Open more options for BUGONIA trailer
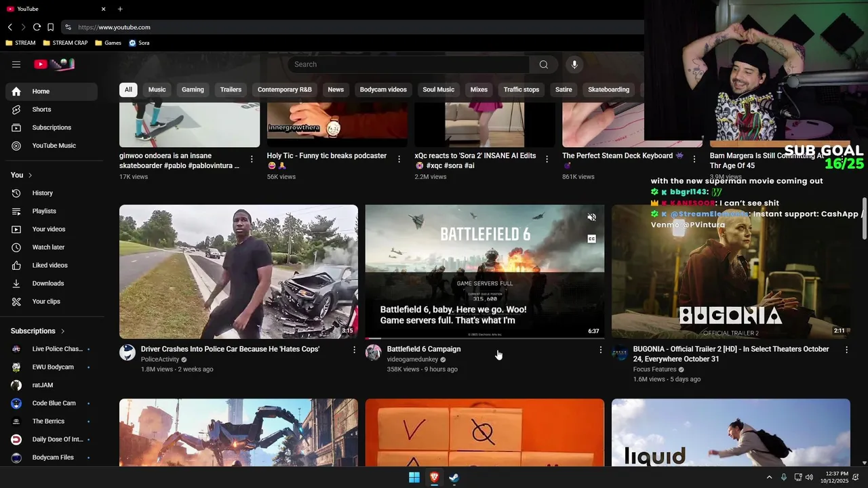The image size is (868, 488). (x=846, y=350)
